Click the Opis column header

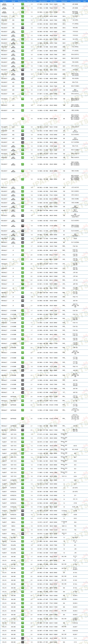click(x=84, y=1)
